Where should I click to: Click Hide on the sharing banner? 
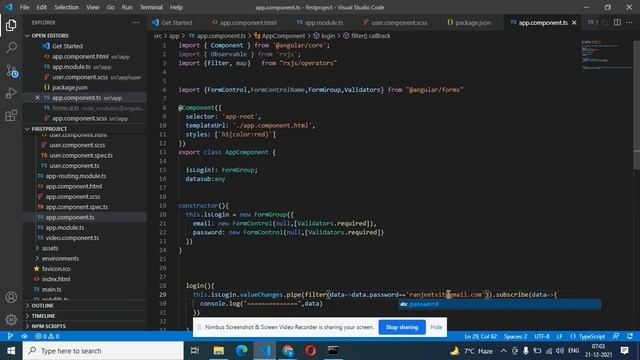click(x=436, y=327)
